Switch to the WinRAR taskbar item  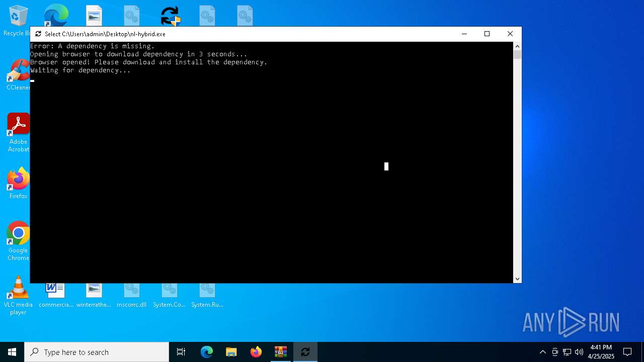pos(281,352)
